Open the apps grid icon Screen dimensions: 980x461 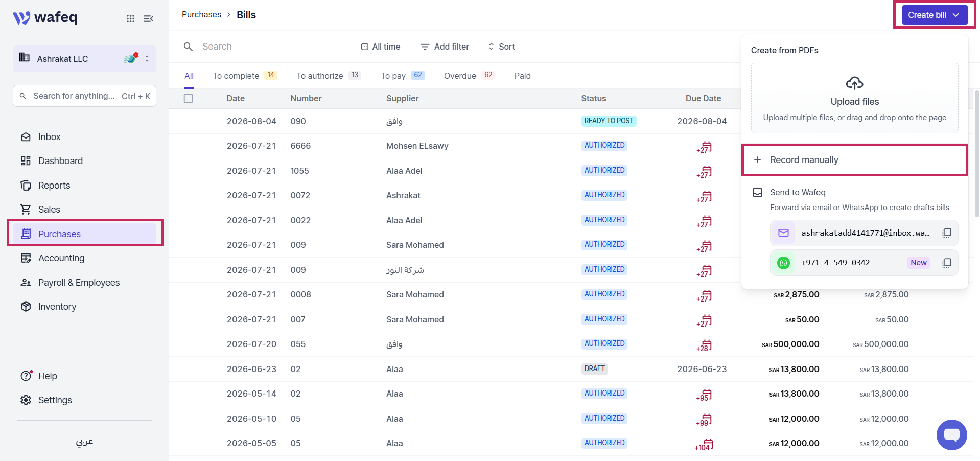(130, 18)
